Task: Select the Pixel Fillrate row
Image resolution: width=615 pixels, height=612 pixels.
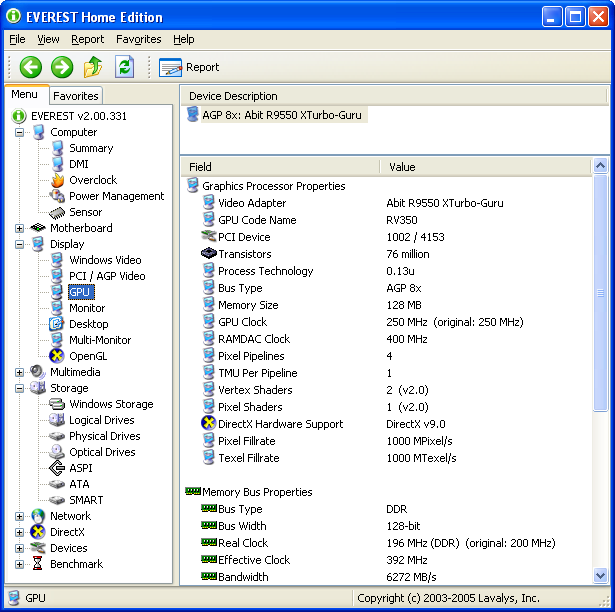Action: coord(386,441)
